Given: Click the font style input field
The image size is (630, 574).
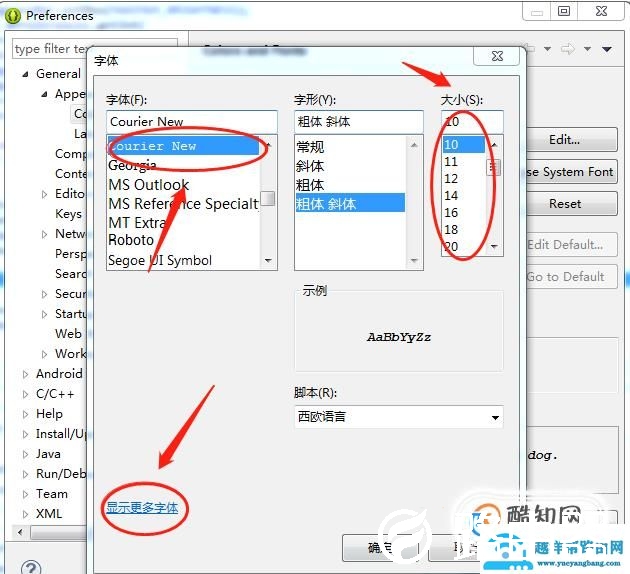Looking at the screenshot, I should (359, 121).
